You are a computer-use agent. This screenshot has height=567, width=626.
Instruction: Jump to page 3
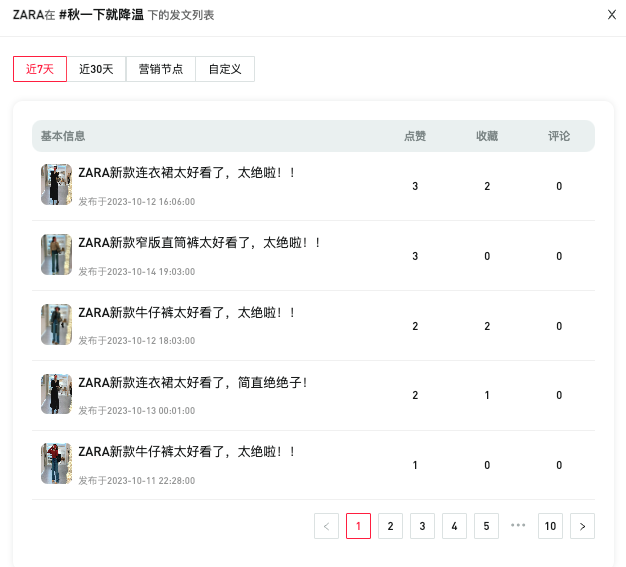click(422, 526)
